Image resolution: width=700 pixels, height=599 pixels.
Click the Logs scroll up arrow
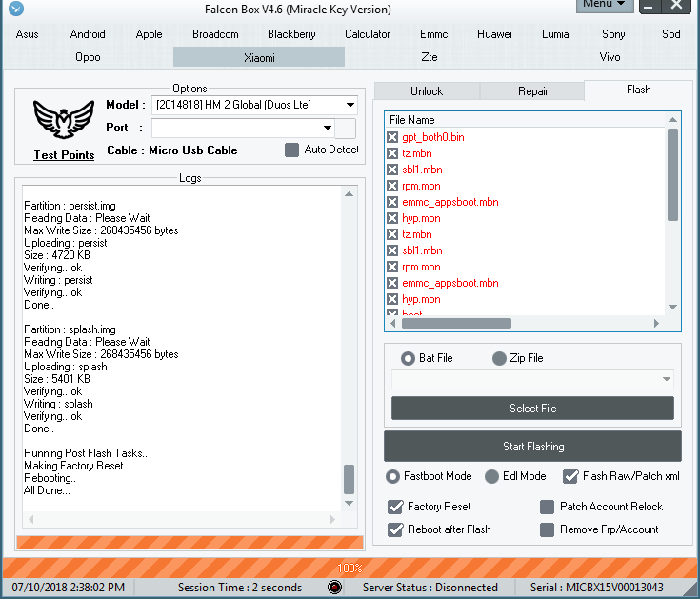tap(350, 194)
